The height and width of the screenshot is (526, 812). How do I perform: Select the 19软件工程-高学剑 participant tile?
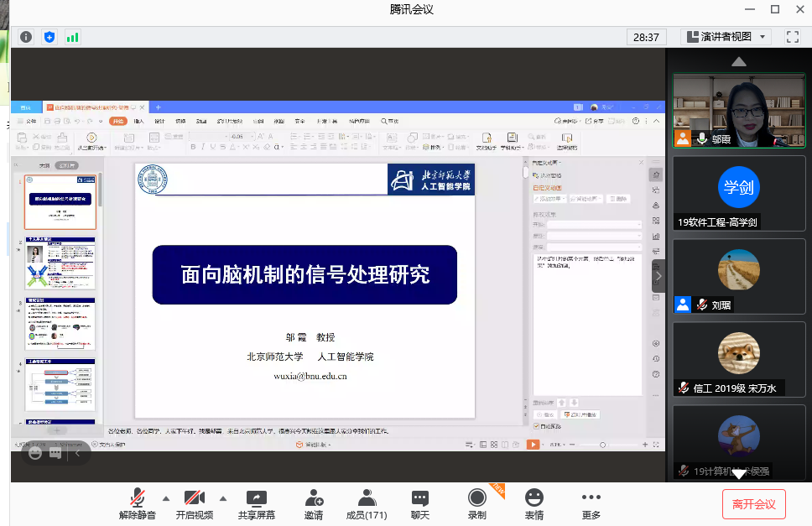[x=739, y=193]
